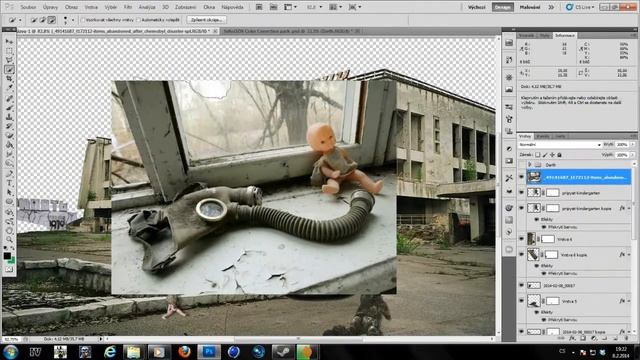Viewport: 640px width, 360px height.
Task: Click the horizontal canvas scrollbar
Action: 299,339
